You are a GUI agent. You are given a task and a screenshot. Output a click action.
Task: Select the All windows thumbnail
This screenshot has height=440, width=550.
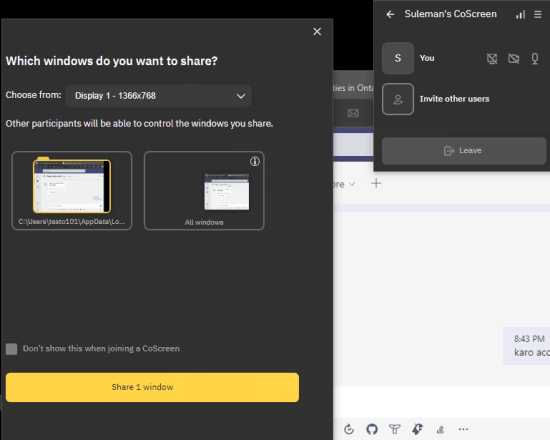pos(204,191)
